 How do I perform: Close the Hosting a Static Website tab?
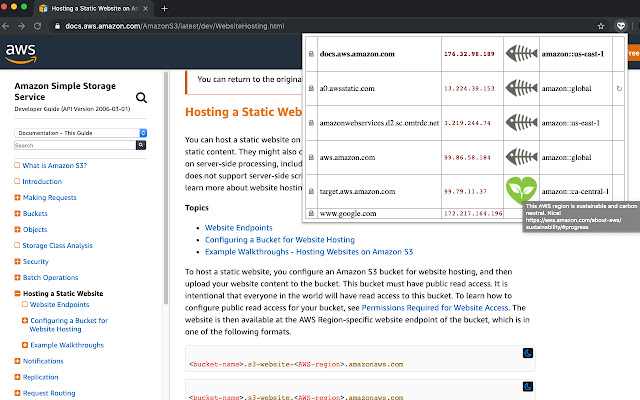pyautogui.click(x=145, y=8)
